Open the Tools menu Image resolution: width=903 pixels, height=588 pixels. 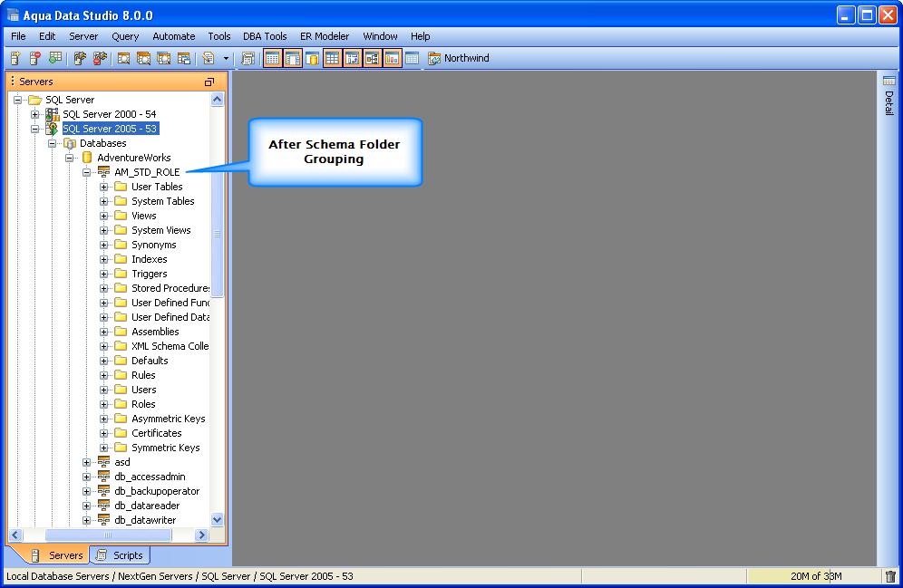click(219, 36)
